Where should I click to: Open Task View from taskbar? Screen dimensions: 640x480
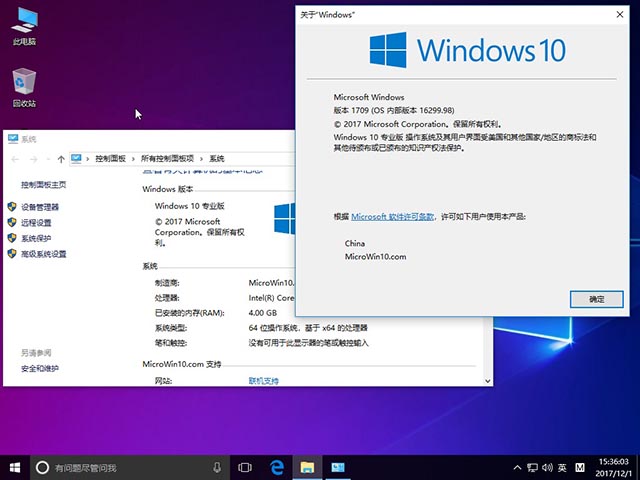245,467
